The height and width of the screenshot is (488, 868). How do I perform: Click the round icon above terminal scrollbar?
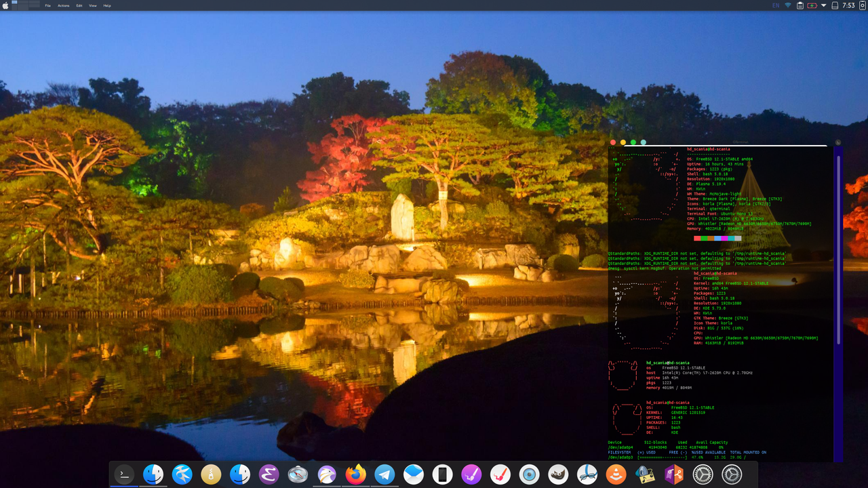point(838,142)
